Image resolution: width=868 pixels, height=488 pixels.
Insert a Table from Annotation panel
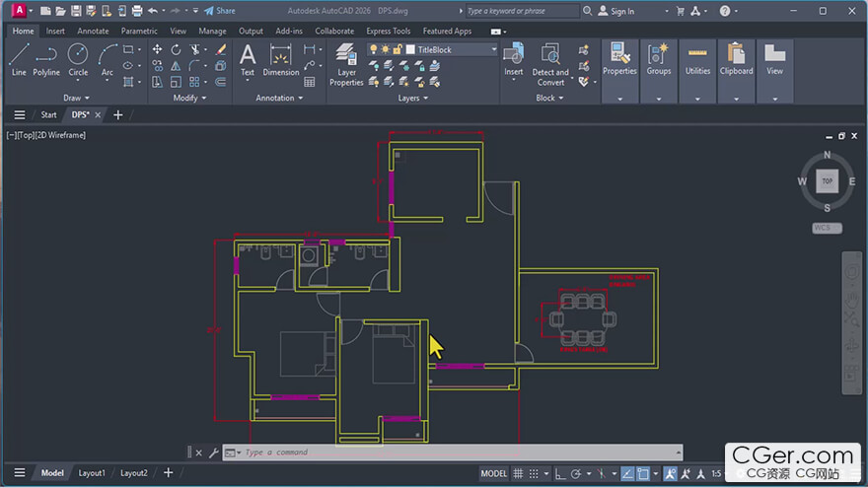coord(310,82)
